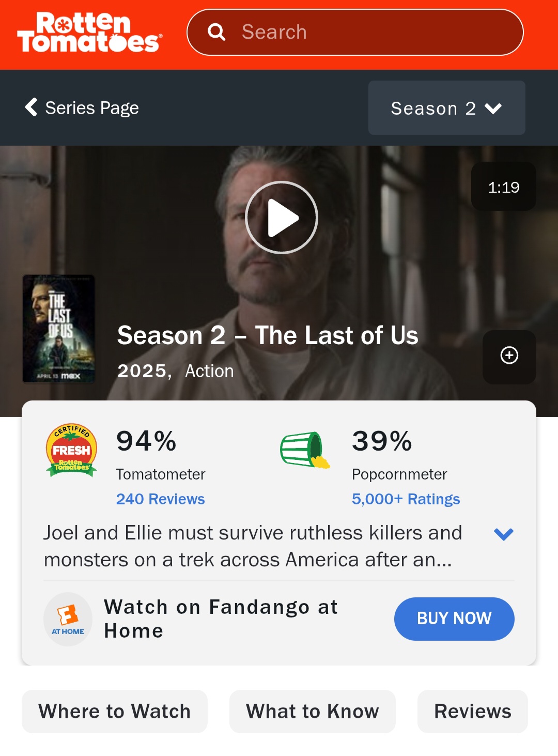This screenshot has height=756, width=558.
Task: Go back via Series Page chevron
Action: pos(32,107)
